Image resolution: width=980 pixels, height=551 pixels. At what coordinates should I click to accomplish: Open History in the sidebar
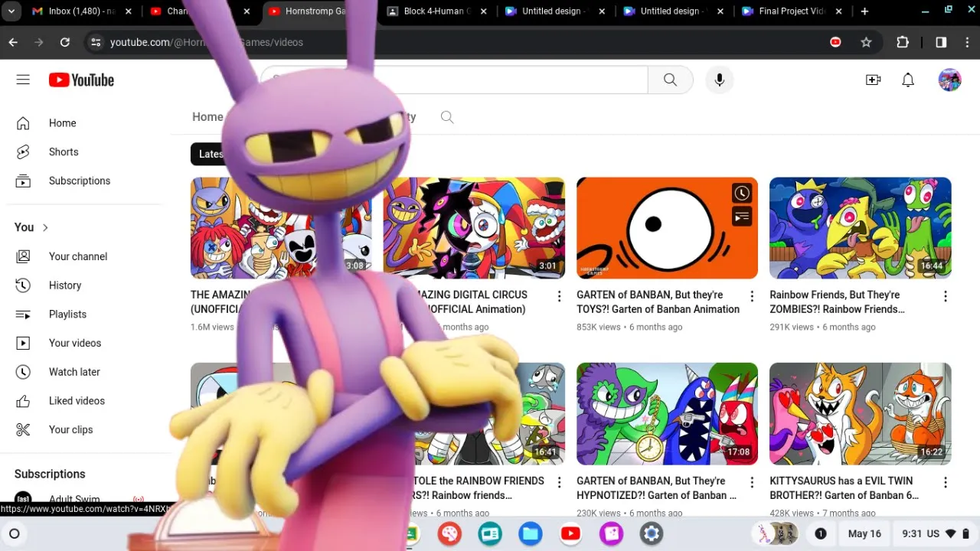(x=84, y=285)
